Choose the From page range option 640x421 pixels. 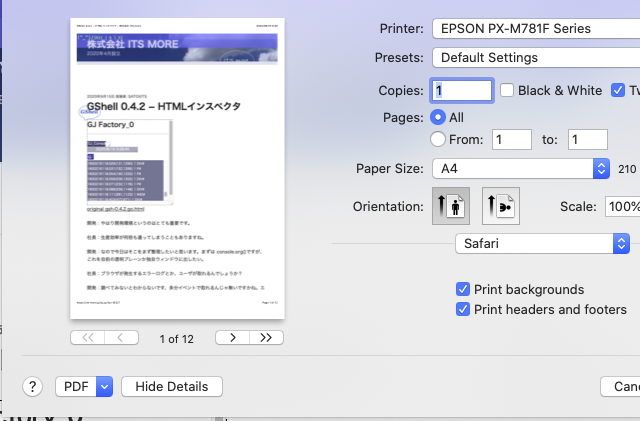[x=437, y=140]
